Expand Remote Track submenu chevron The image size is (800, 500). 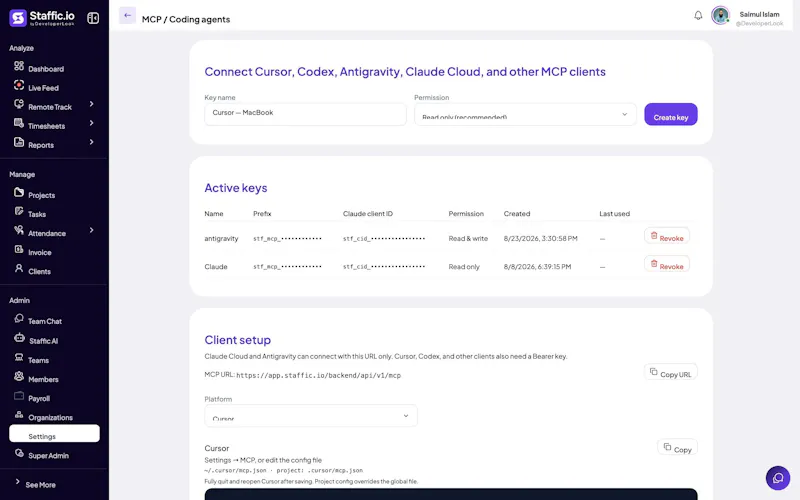pyautogui.click(x=91, y=104)
